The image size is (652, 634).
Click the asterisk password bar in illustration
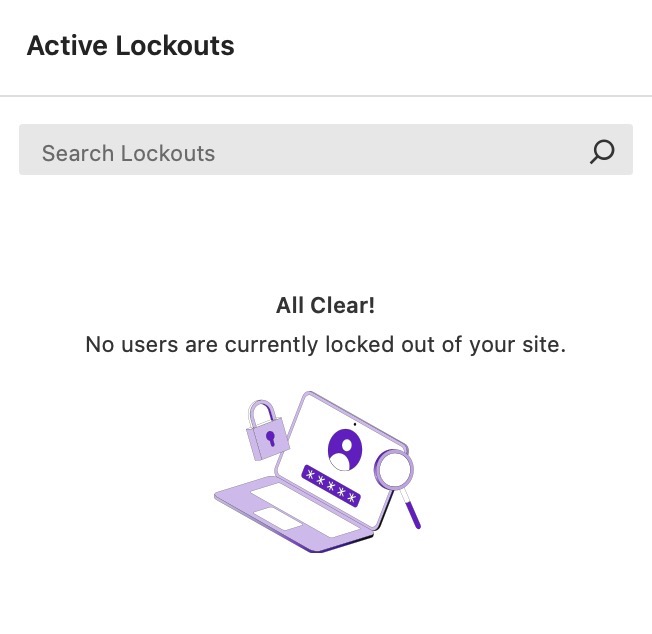coord(332,485)
